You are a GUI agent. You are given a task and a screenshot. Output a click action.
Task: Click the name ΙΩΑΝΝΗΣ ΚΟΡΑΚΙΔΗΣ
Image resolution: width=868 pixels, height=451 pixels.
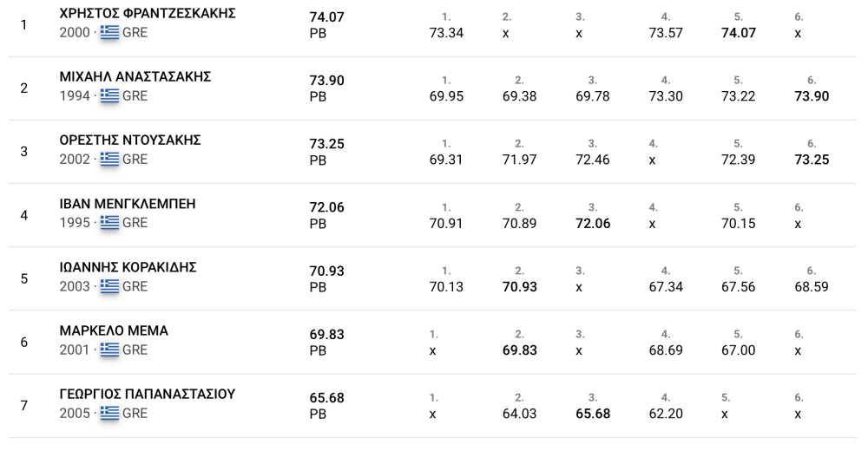[x=128, y=267]
